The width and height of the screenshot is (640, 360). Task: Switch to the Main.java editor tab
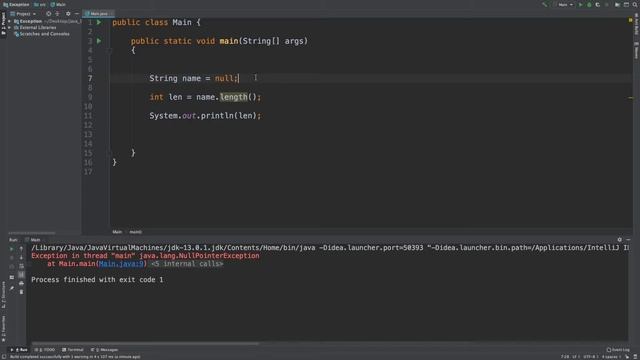(98, 13)
